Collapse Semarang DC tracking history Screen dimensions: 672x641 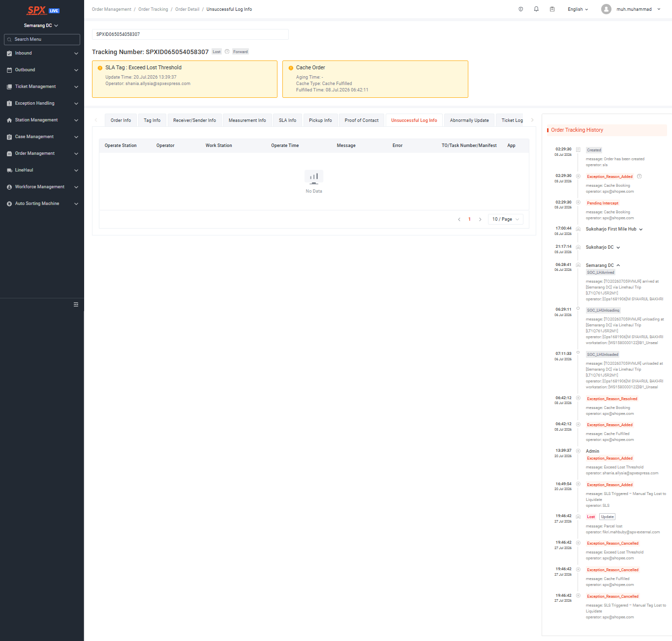(618, 265)
